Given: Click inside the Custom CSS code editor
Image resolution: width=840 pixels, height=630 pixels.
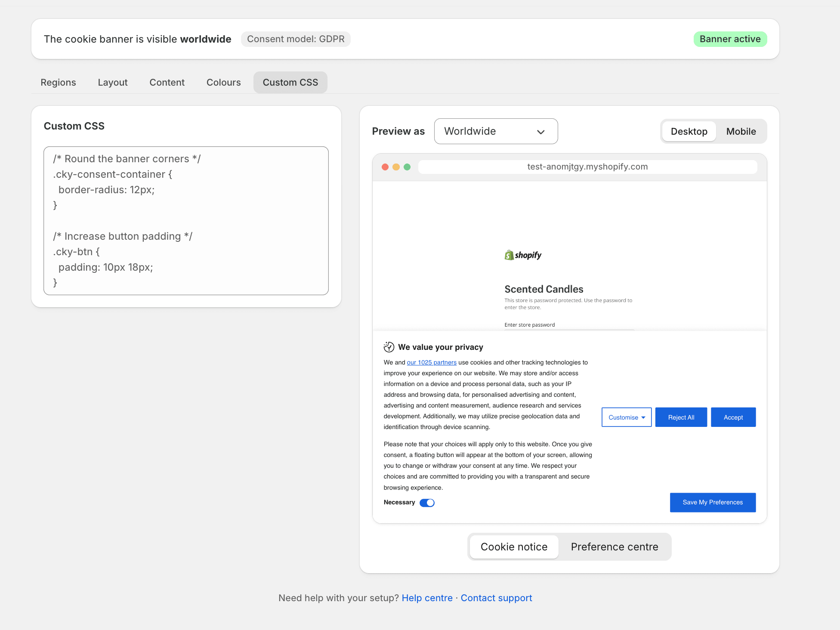Looking at the screenshot, I should pos(186,221).
